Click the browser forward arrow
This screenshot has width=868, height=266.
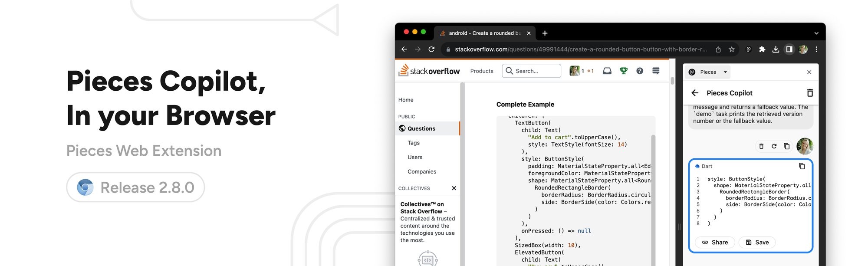point(418,49)
